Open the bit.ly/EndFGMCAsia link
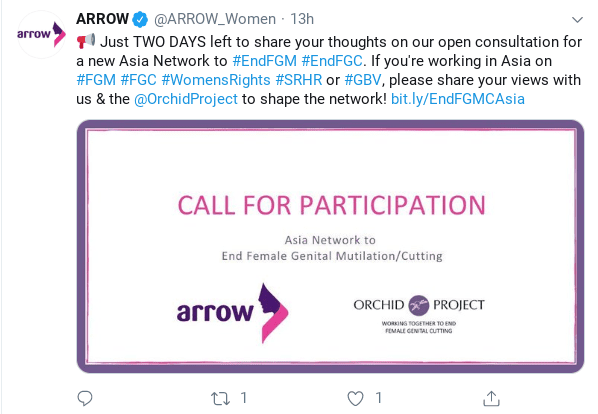The height and width of the screenshot is (414, 598). click(458, 99)
